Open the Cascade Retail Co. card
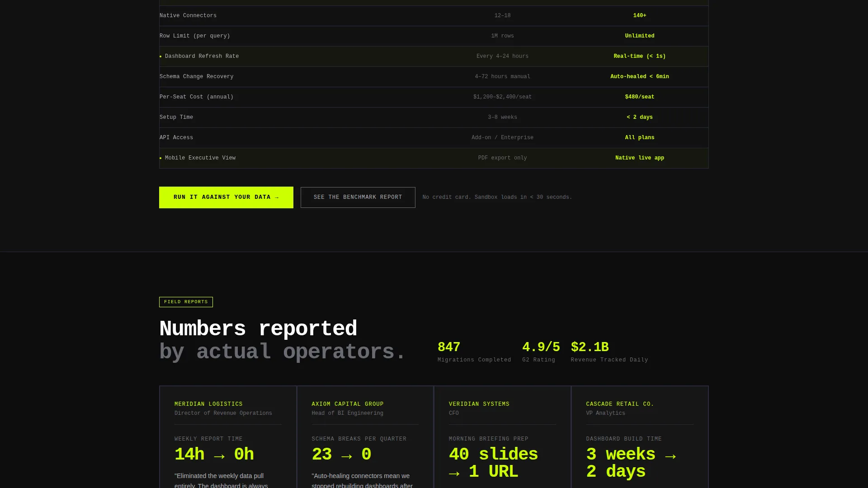The height and width of the screenshot is (488, 868). 640,437
